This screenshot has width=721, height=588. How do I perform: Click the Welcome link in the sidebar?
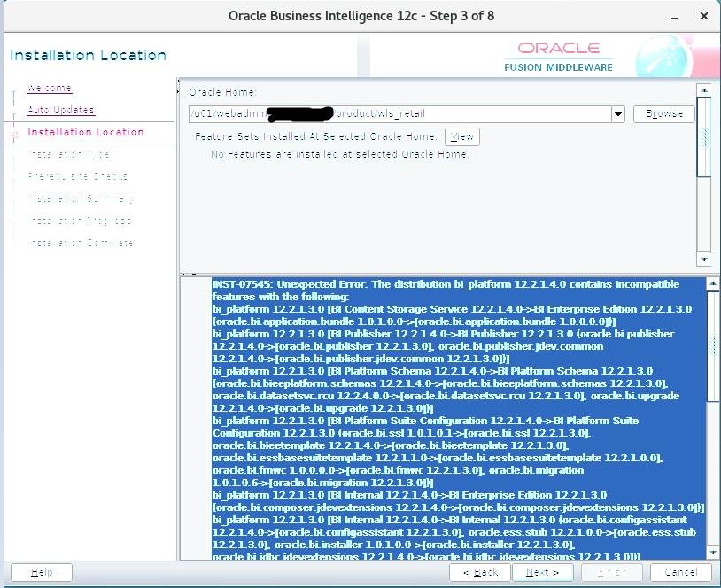(x=48, y=88)
